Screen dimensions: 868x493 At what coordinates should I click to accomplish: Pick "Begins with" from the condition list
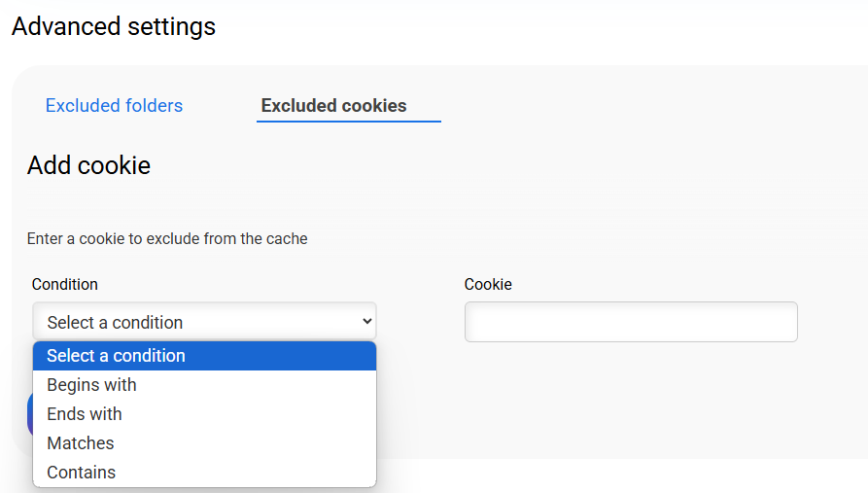pos(91,385)
